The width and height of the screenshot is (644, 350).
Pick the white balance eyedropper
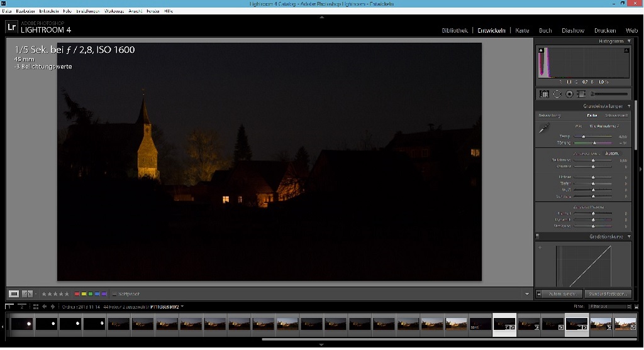pyautogui.click(x=544, y=129)
